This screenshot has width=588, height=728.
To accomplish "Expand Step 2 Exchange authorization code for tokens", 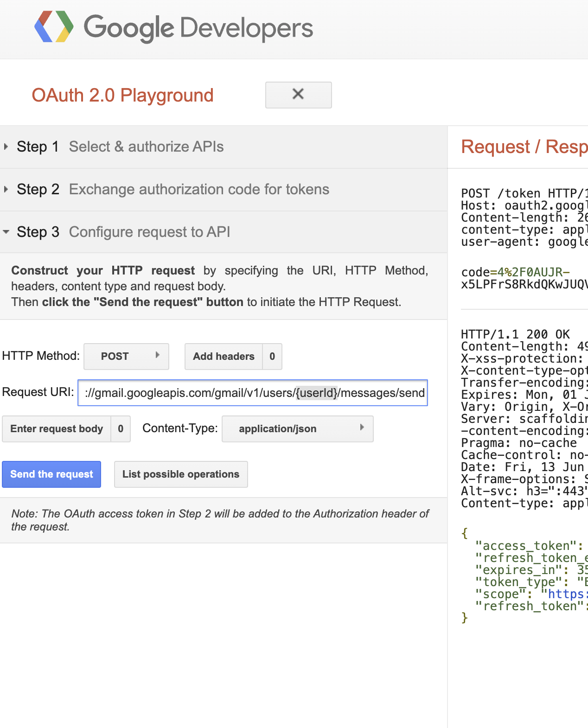I will click(224, 190).
